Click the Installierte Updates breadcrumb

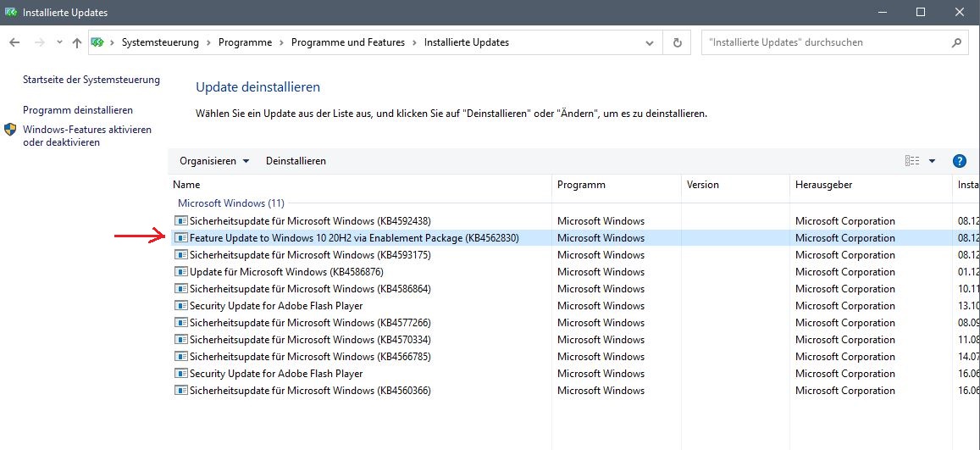(x=466, y=42)
